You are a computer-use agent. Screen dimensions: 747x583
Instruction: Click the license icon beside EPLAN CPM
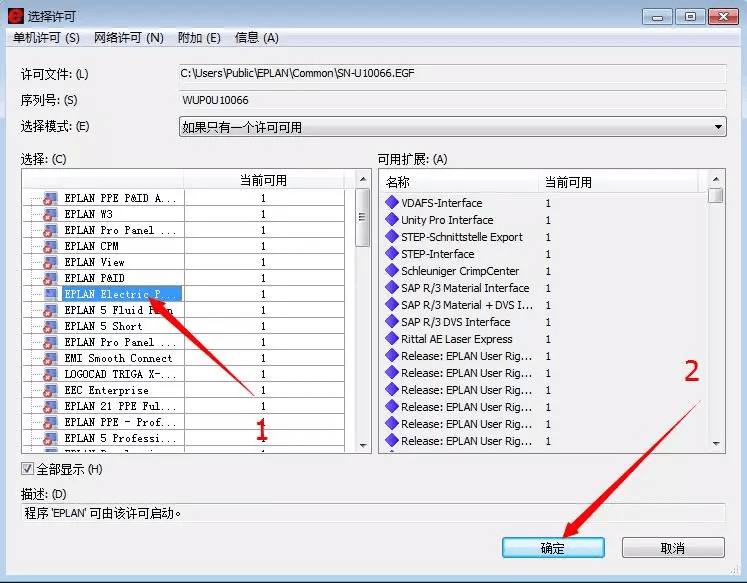(x=50, y=246)
